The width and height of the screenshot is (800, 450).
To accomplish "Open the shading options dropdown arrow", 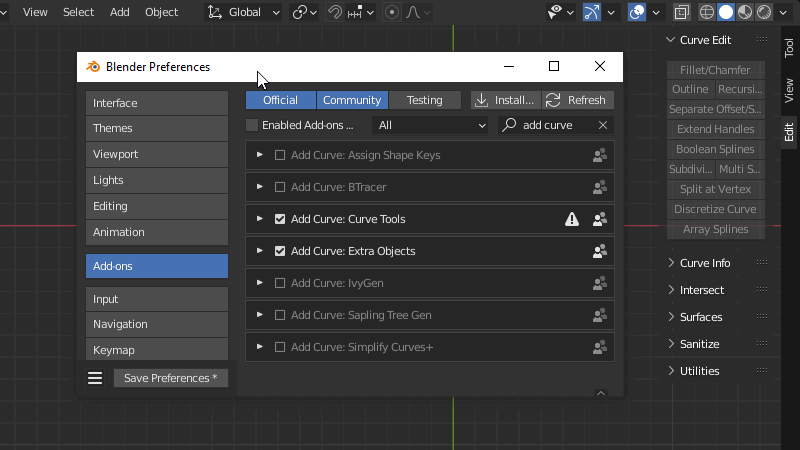I will (783, 12).
